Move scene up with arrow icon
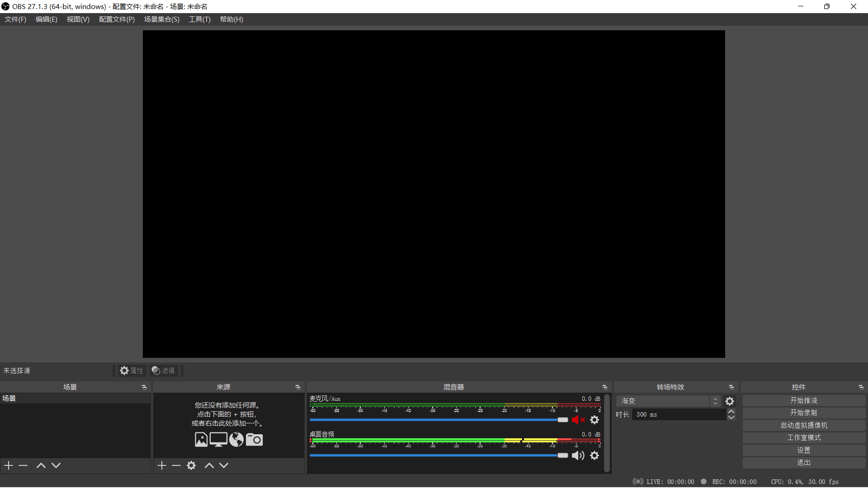Image resolution: width=868 pixels, height=488 pixels. (41, 465)
